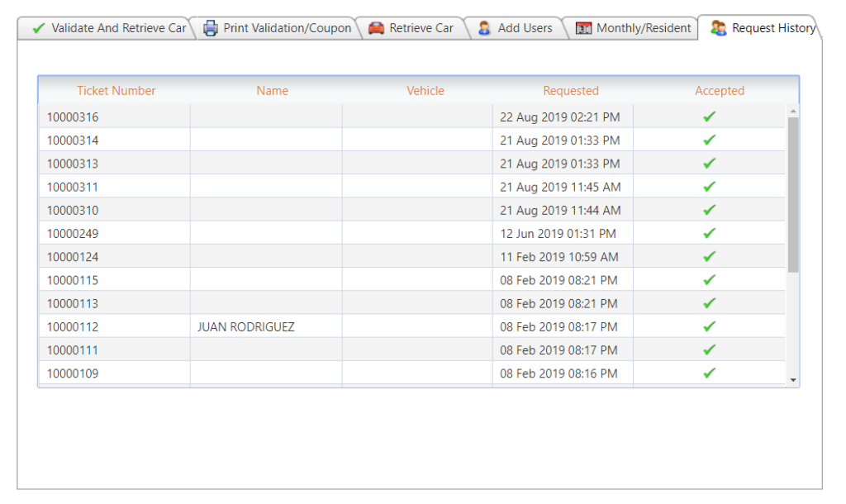Click accepted checkmark for ticket 10000316
Screen dimensions: 846x504
709,116
